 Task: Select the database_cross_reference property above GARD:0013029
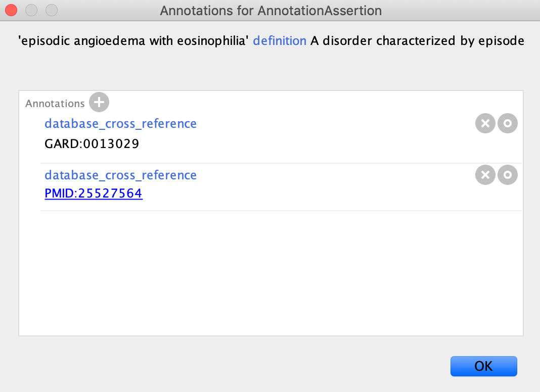120,124
